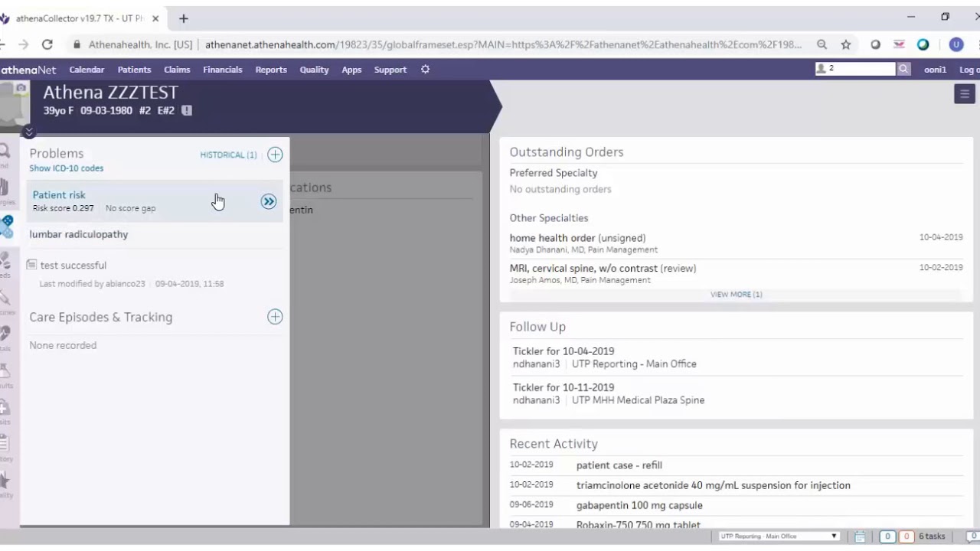The height and width of the screenshot is (551, 980).
Task: Open the Visits sidebar icon
Action: [x=4, y=409]
